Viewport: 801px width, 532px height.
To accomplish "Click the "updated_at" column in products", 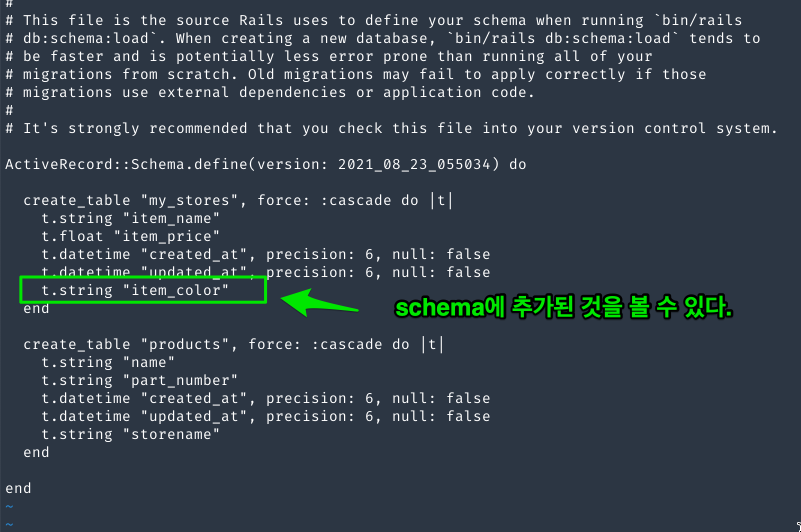I will pyautogui.click(x=193, y=416).
